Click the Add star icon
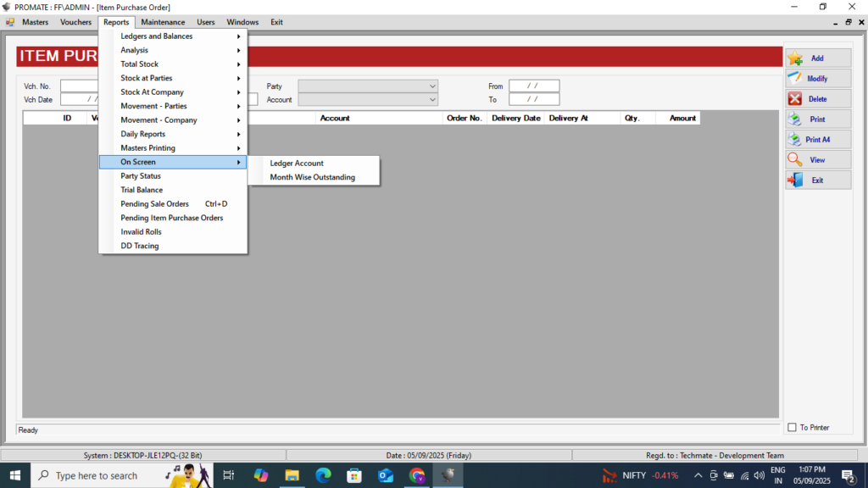The image size is (868, 488). (x=795, y=58)
